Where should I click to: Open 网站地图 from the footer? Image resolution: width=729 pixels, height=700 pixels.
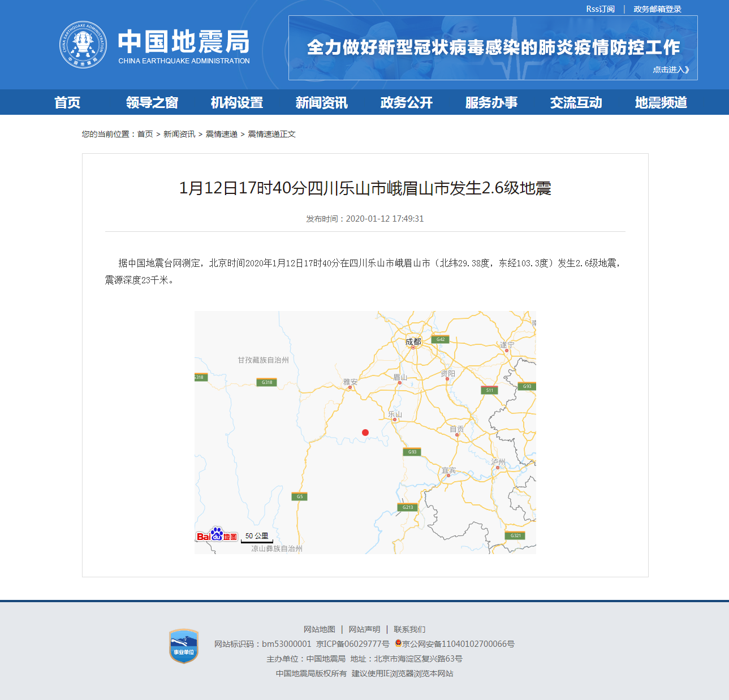(x=320, y=629)
